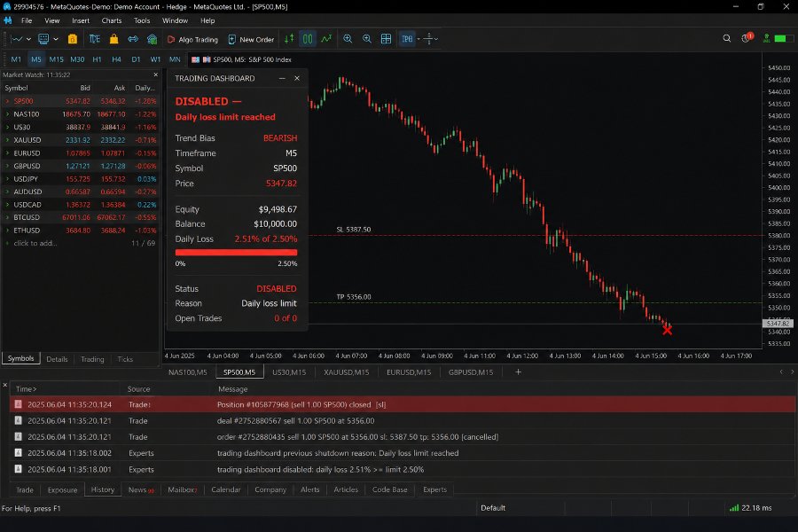Open the chart type line icon in toolbar
Image resolution: width=798 pixels, height=532 pixels.
click(x=16, y=39)
